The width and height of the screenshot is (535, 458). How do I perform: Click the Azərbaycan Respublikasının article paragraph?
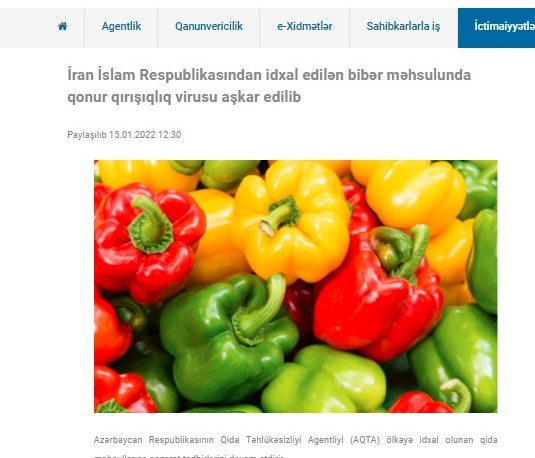[x=295, y=447]
